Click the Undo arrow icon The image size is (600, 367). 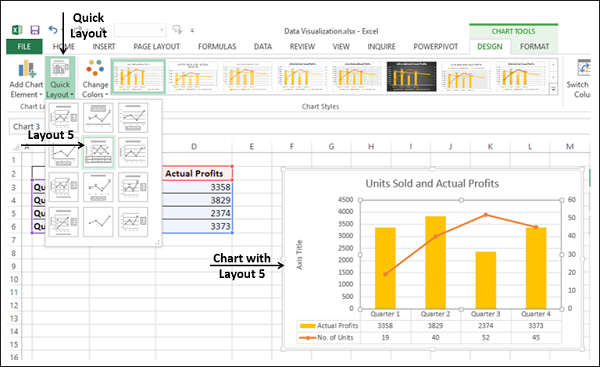tap(53, 30)
